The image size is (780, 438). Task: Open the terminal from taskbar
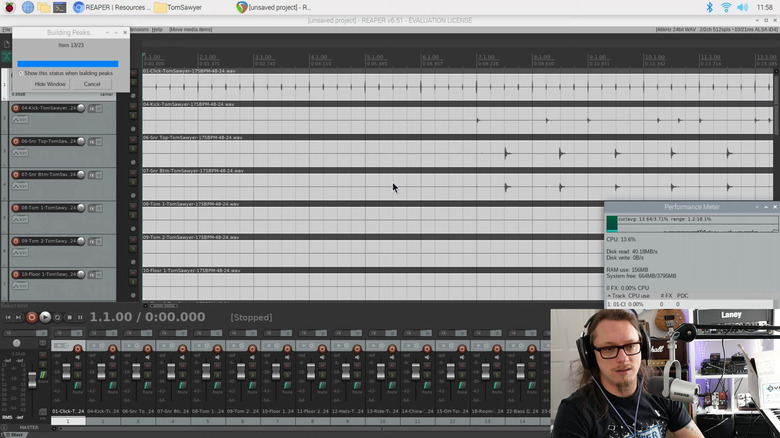tap(60, 7)
